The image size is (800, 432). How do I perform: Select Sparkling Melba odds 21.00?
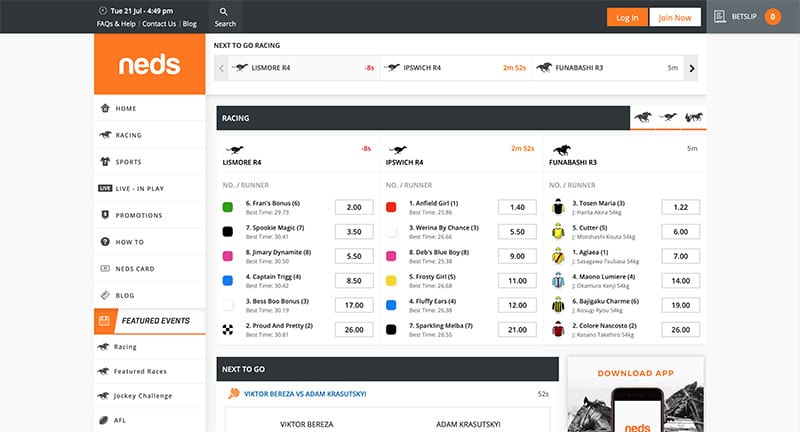517,329
